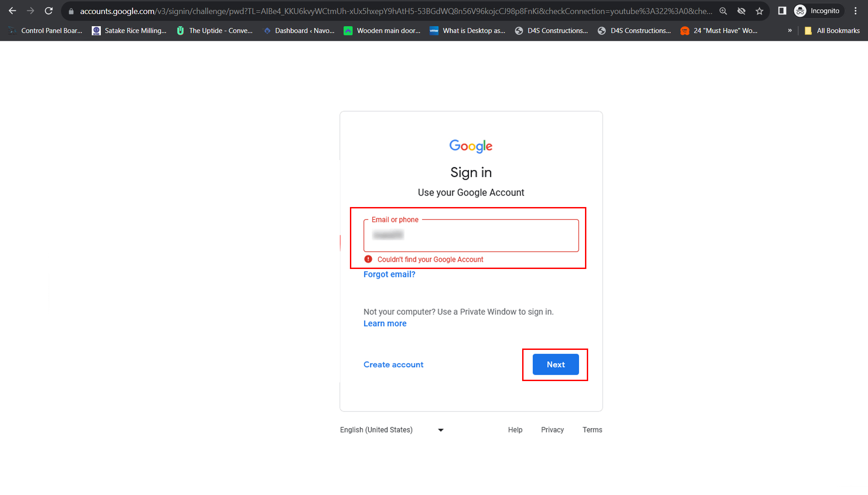Open the Privacy footer link
Screen dimensions: 868x495
[x=552, y=430]
